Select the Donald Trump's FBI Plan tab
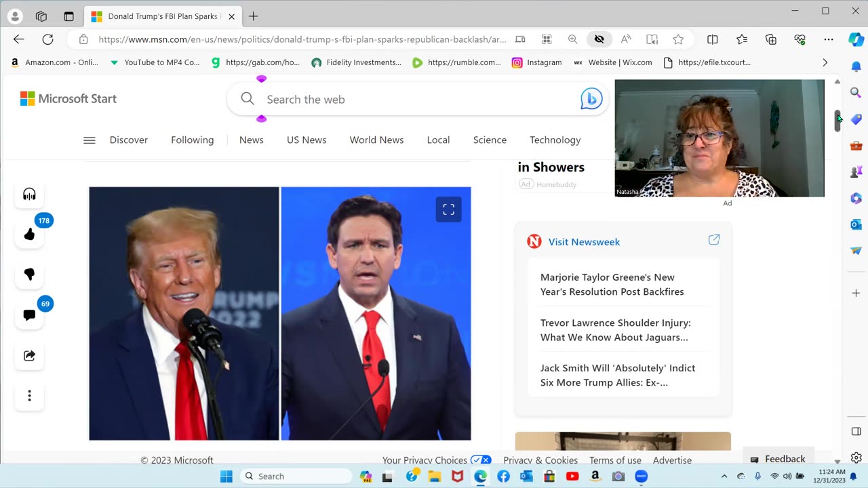Viewport: 868px width, 488px height. click(x=163, y=16)
